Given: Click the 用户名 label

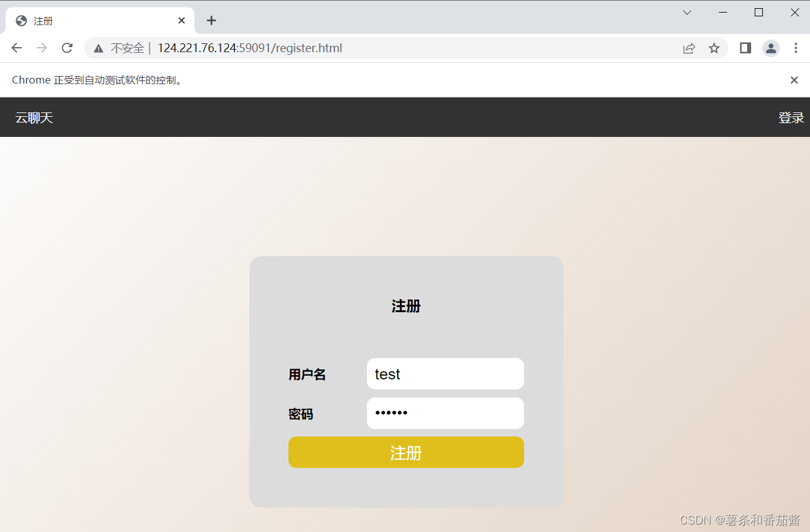Looking at the screenshot, I should point(307,375).
